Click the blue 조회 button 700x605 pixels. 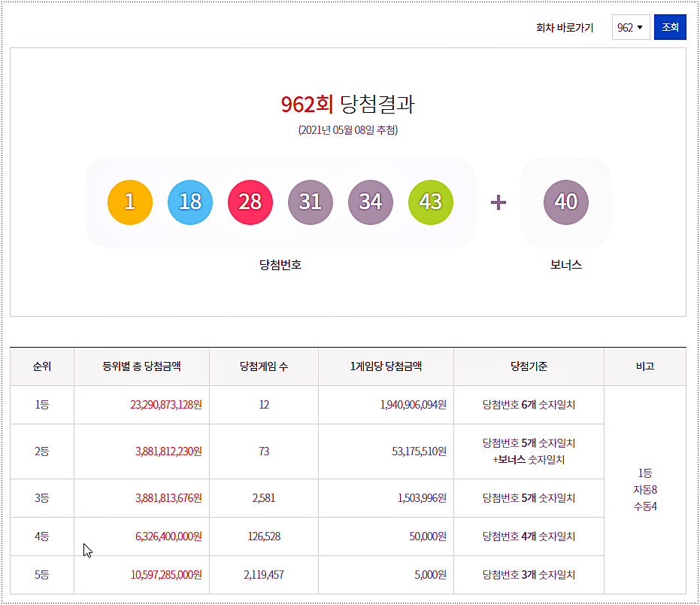tap(670, 27)
